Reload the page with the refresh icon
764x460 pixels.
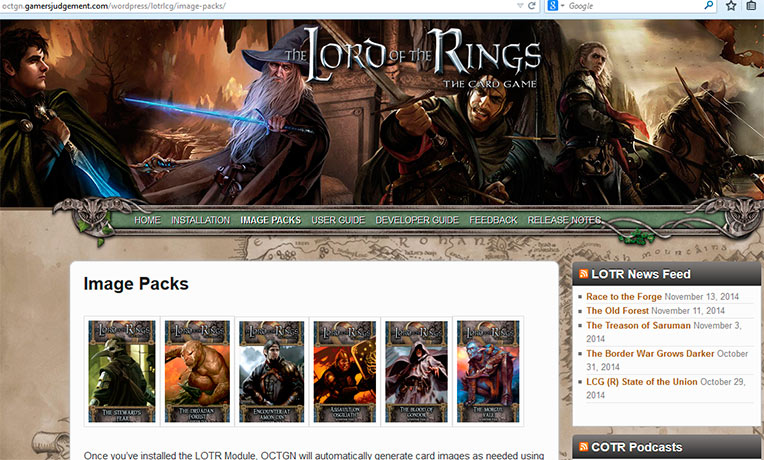pyautogui.click(x=532, y=6)
